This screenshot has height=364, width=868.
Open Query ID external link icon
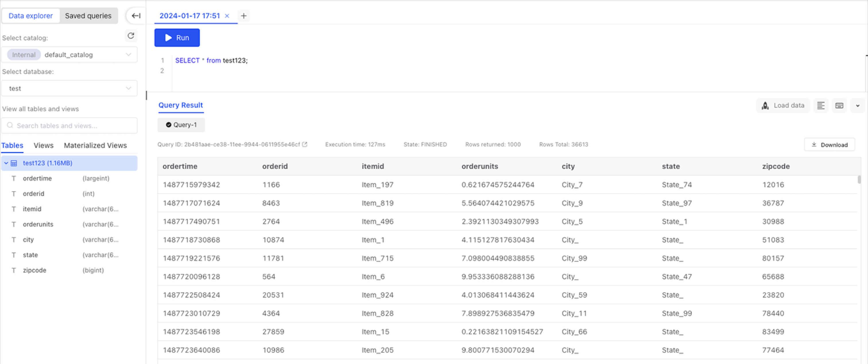click(305, 144)
